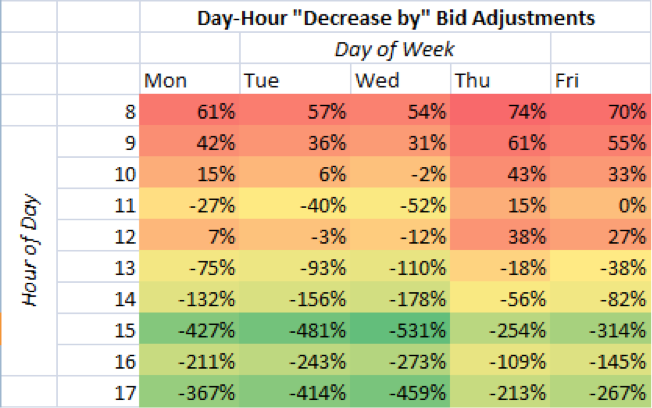Viewport: 652px width, 408px height.
Task: Select the -109% cell under Thu
Action: pyautogui.click(x=500, y=362)
